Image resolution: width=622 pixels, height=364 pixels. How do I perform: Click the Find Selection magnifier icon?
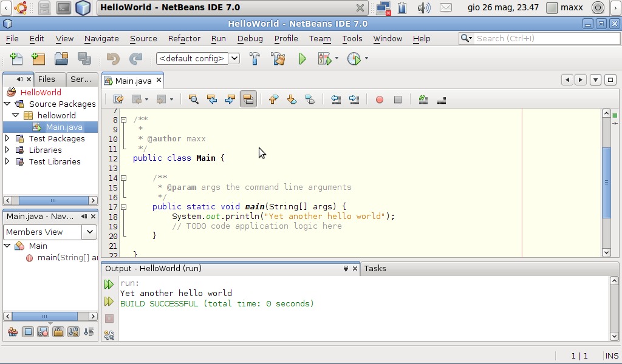194,99
